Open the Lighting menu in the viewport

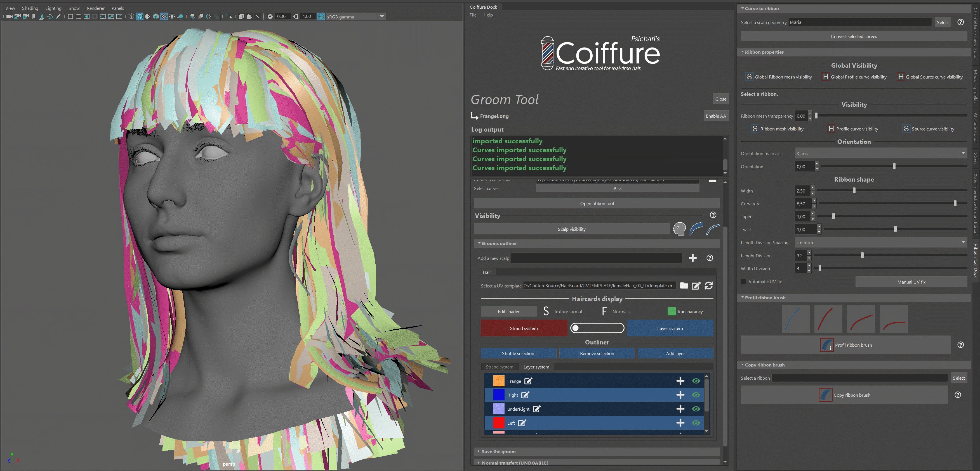[53, 8]
